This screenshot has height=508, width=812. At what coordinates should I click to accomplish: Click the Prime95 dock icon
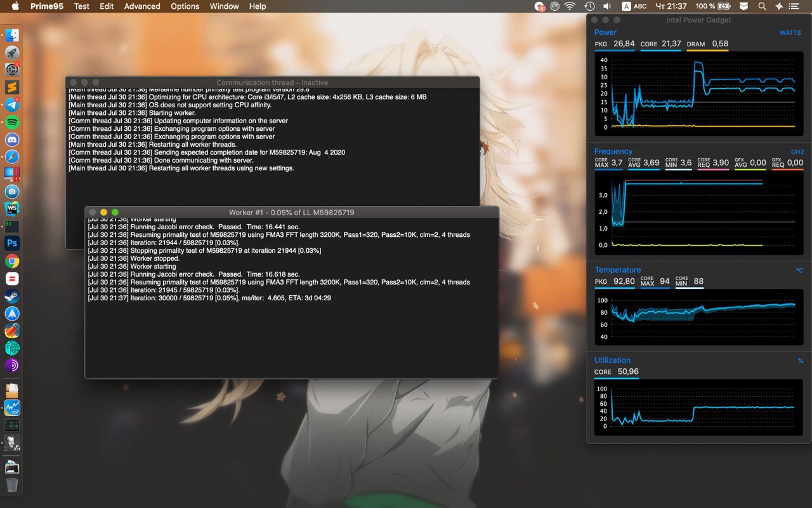pyautogui.click(x=12, y=443)
